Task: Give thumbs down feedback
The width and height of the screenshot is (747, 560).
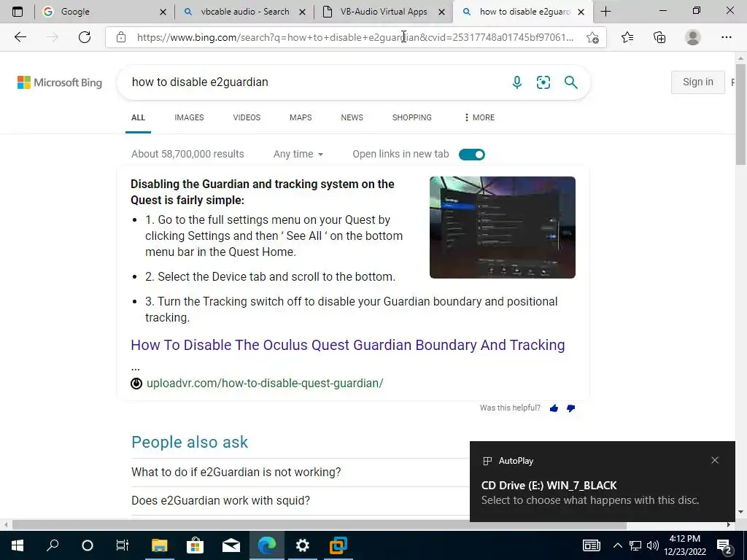Action: pos(570,408)
